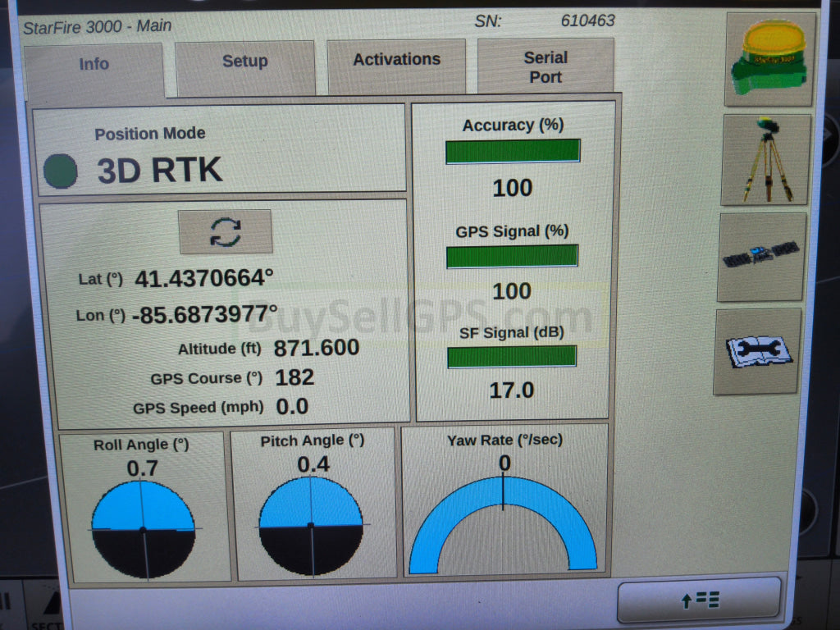Click GPS Speed value 0.0

point(293,407)
